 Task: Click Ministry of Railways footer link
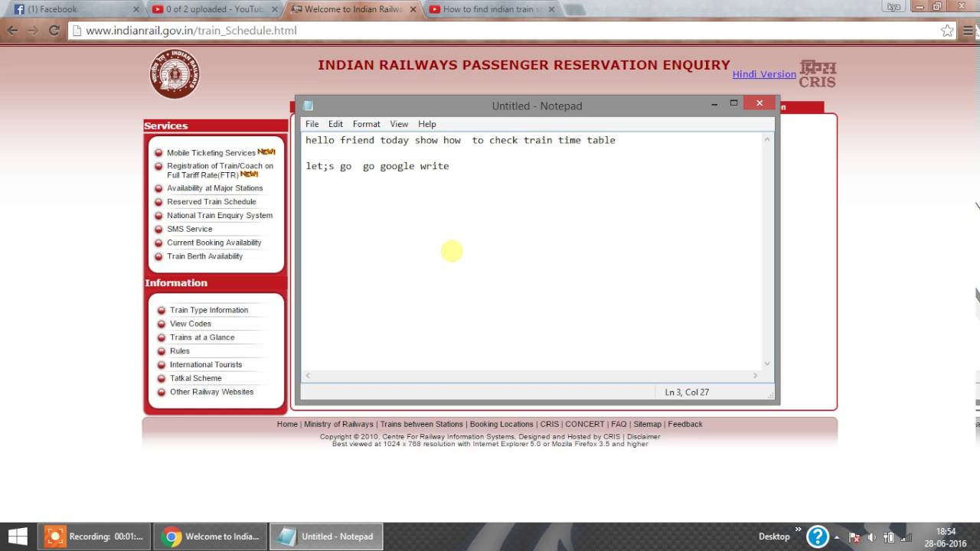338,424
